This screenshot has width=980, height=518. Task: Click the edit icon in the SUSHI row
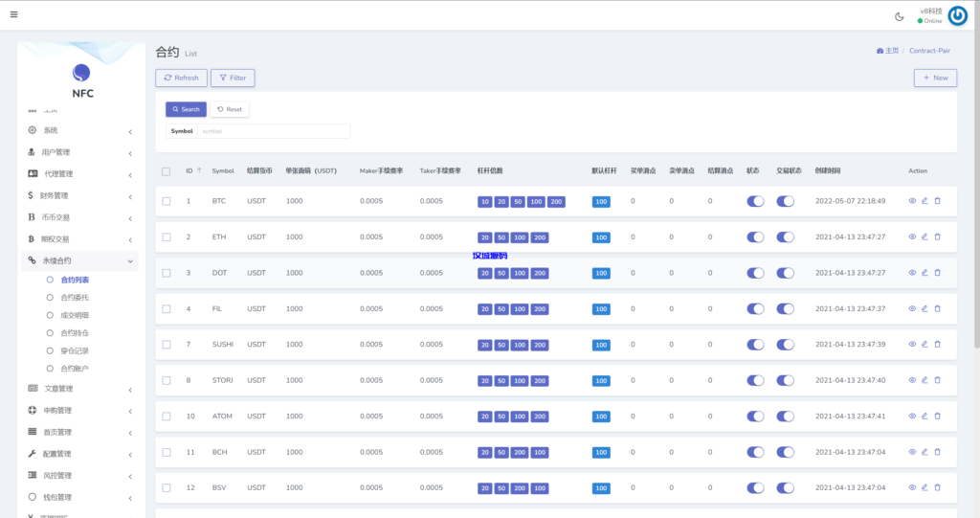(x=924, y=345)
